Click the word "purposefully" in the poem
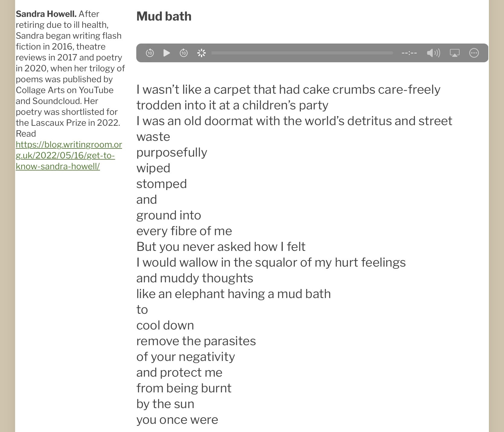The height and width of the screenshot is (432, 504). [172, 152]
